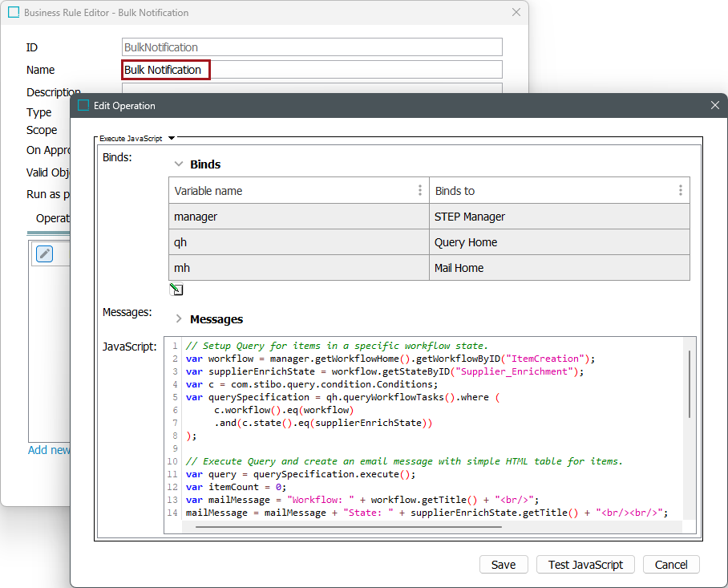The height and width of the screenshot is (588, 728).
Task: Switch to the Operations tab
Action: coord(53,218)
